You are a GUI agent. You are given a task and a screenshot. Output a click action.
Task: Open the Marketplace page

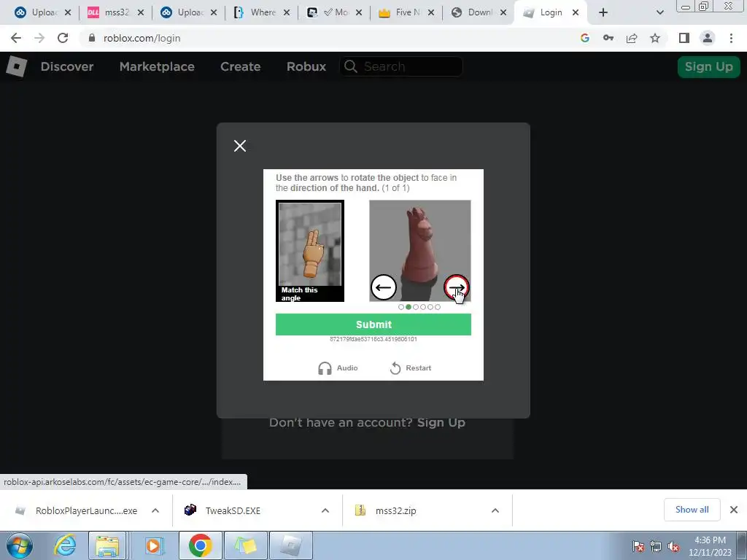click(158, 66)
